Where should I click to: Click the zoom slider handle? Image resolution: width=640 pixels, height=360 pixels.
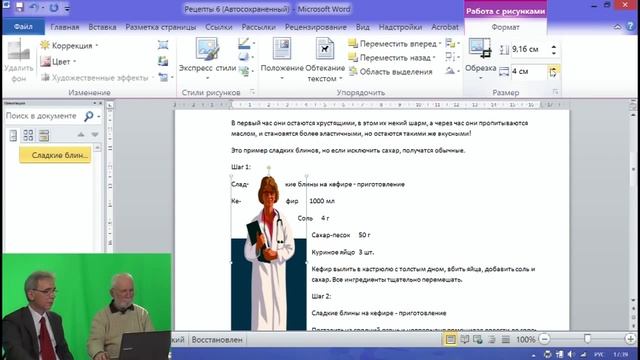click(587, 338)
